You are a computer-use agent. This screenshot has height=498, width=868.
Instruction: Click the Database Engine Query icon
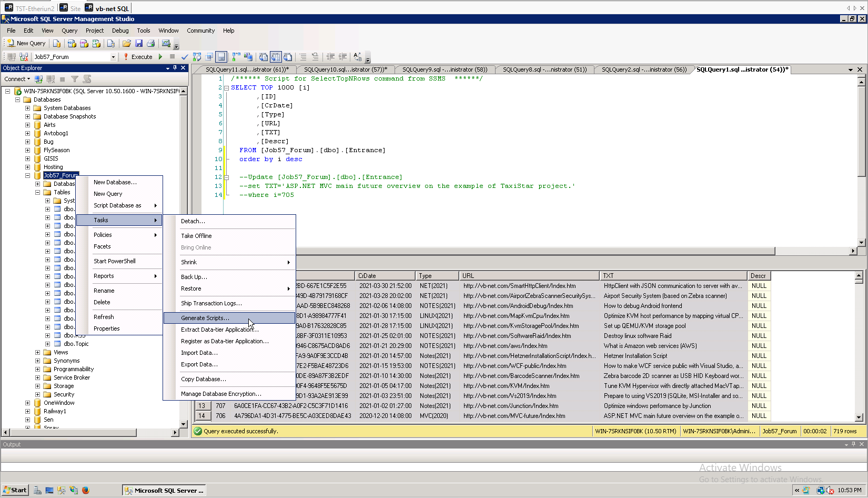click(57, 43)
